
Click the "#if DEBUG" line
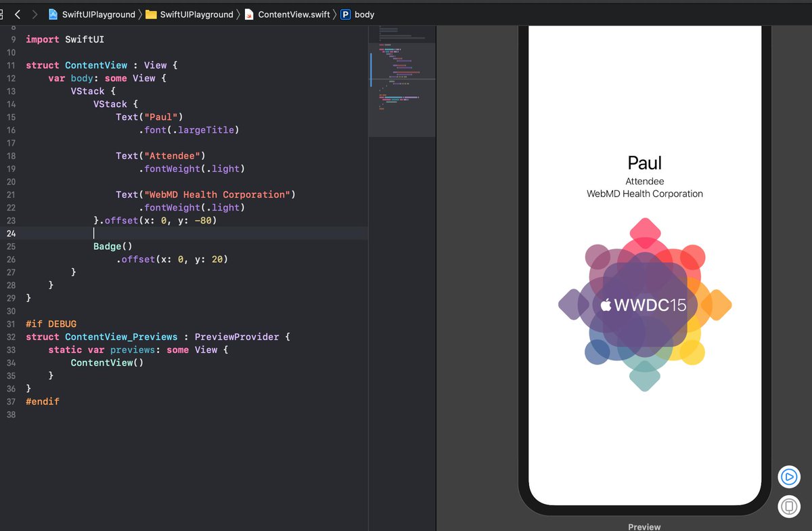51,324
